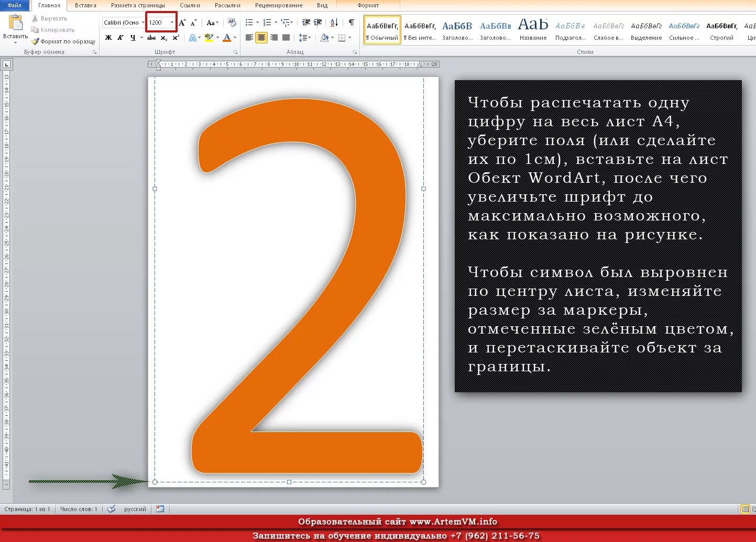Click the Grow Font icon
The height and width of the screenshot is (542, 756).
coord(182,23)
